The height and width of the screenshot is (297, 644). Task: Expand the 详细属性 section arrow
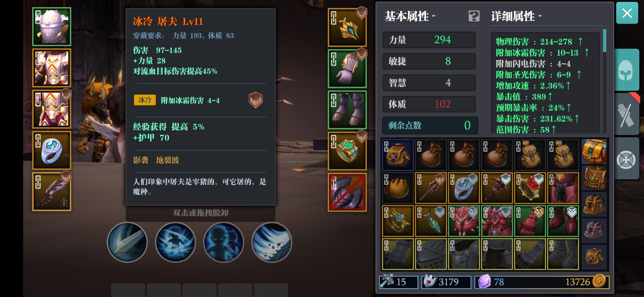tap(540, 16)
